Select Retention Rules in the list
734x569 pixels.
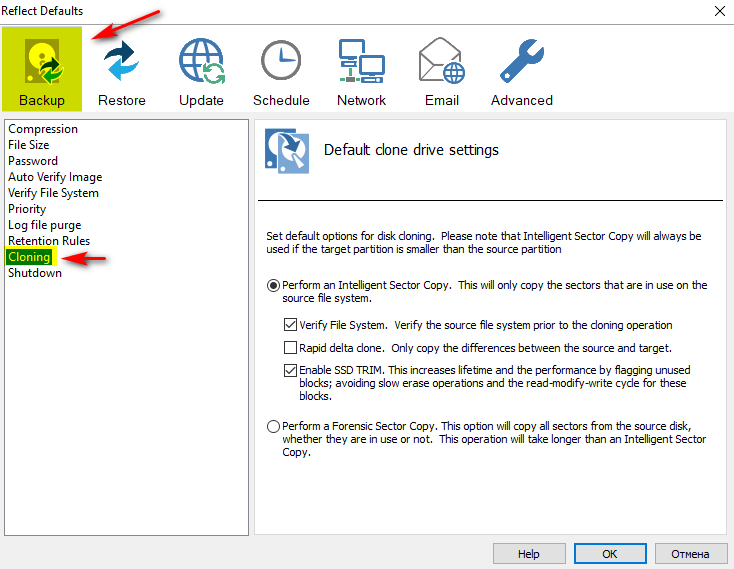coord(49,241)
